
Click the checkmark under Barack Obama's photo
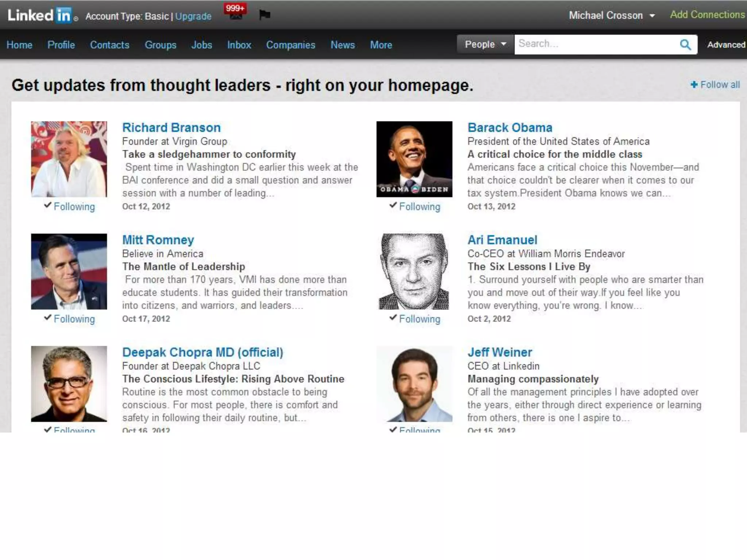(393, 205)
